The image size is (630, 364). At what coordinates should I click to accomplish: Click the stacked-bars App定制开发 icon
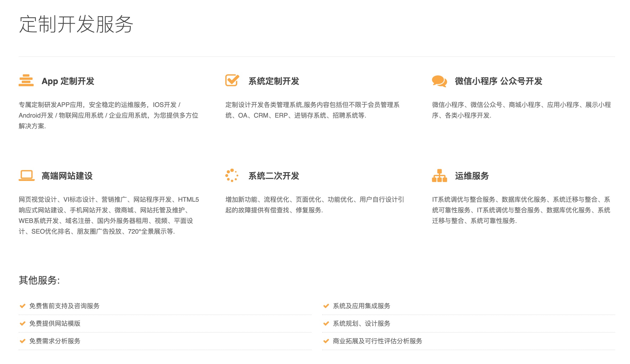coord(26,80)
